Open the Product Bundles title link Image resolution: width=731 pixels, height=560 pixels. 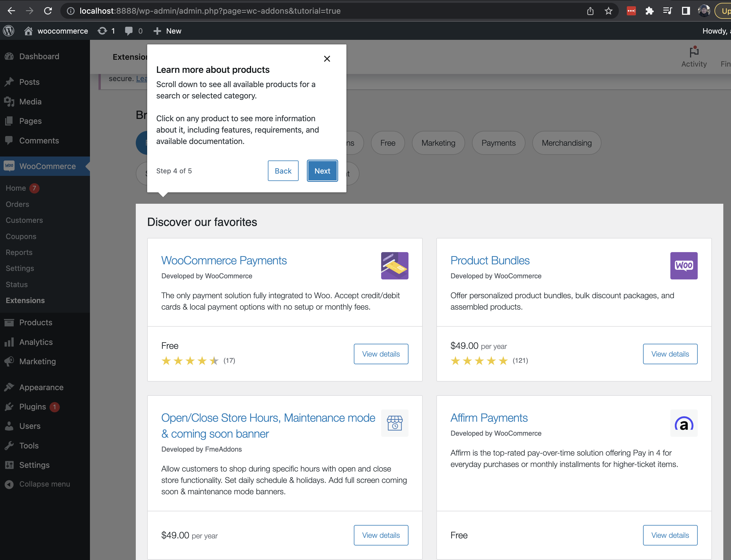490,260
